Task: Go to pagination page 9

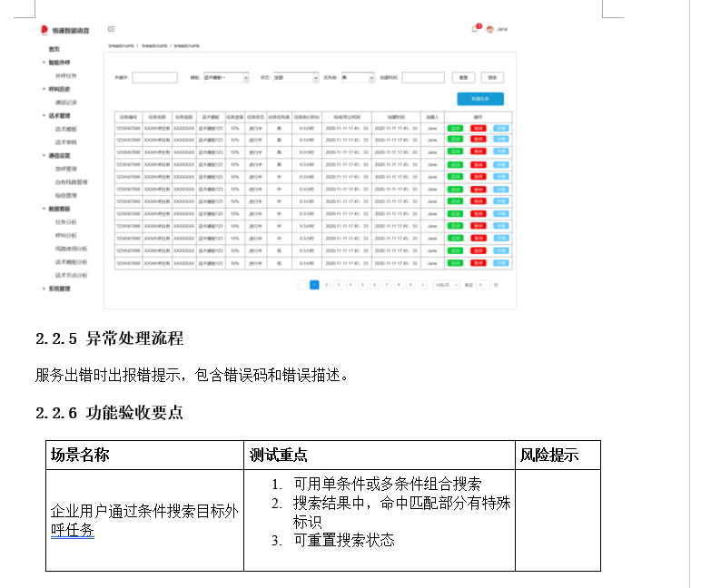Action: (x=410, y=285)
